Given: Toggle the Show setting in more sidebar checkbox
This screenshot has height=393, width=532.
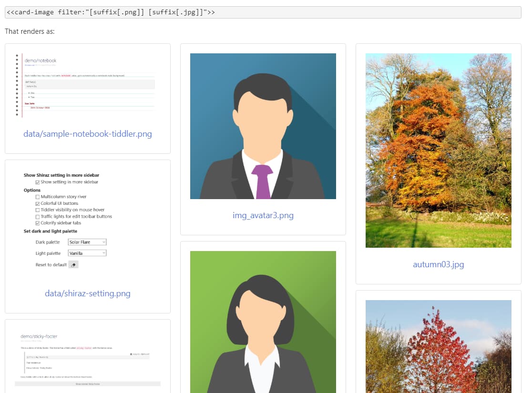Looking at the screenshot, I should click(38, 182).
